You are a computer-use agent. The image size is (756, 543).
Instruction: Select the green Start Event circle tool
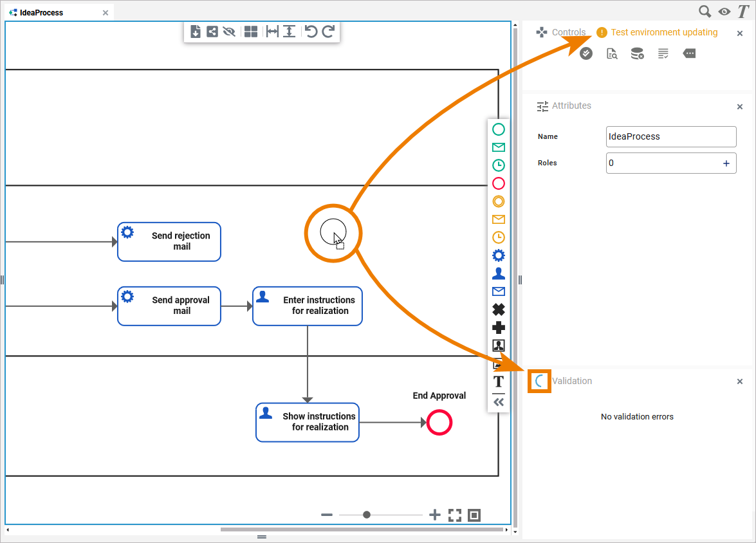[x=499, y=129]
